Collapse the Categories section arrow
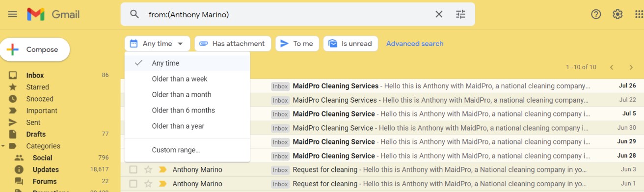644x192 pixels. (x=4, y=146)
